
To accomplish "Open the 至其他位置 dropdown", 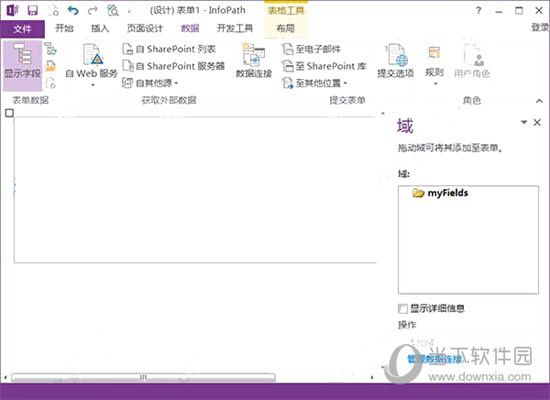I will [315, 83].
